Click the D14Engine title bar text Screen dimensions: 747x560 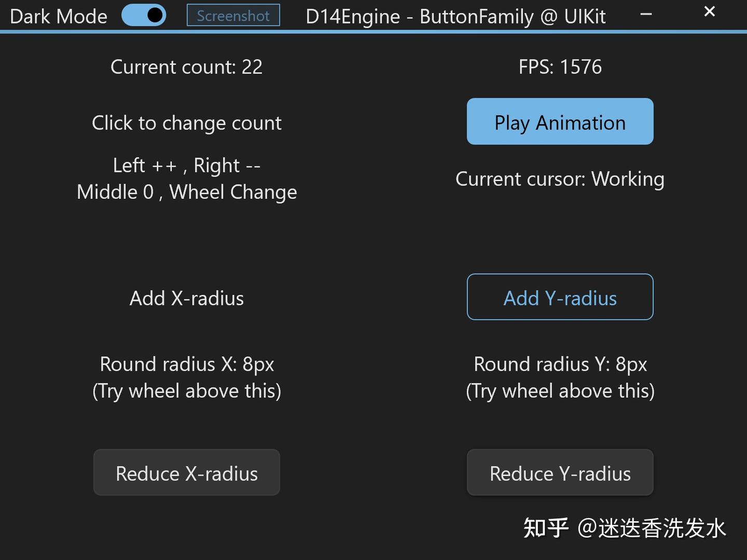click(x=457, y=16)
